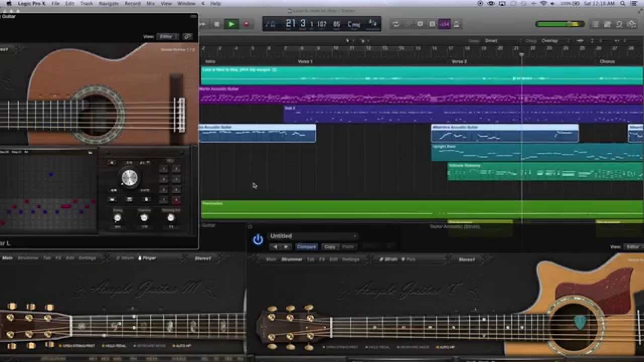
Task: Click the red Record button in transport
Action: coord(246,24)
